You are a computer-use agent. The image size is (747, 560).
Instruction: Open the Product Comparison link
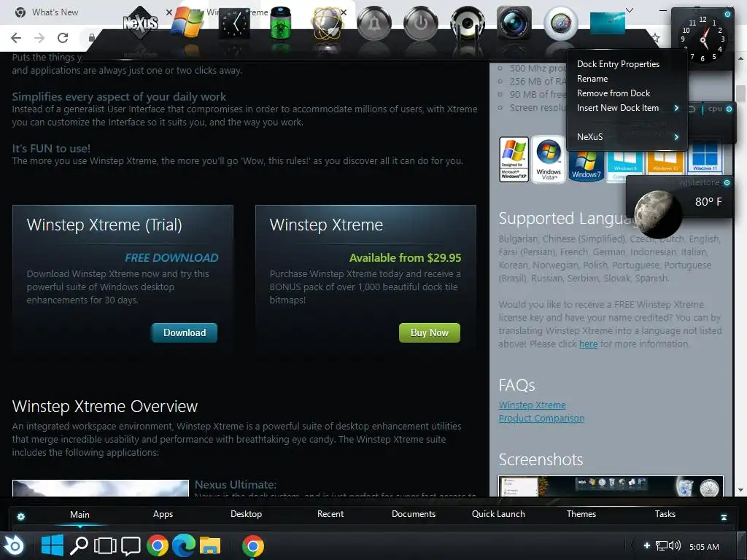(x=541, y=418)
